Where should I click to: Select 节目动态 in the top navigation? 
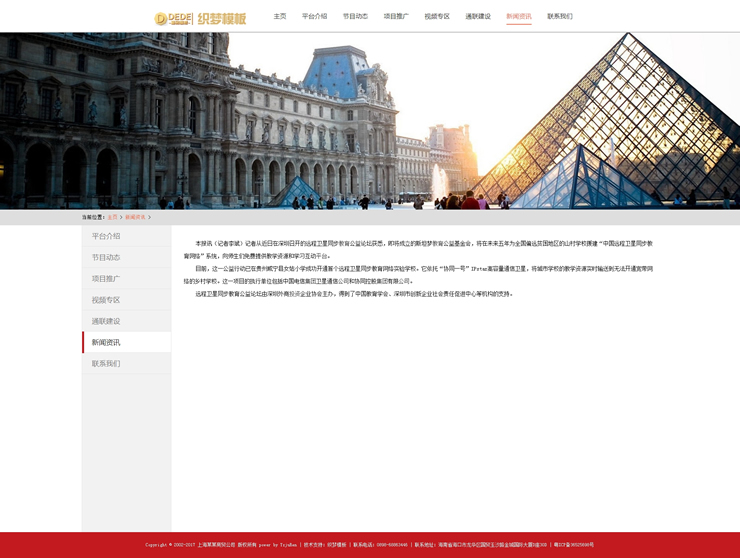[x=355, y=17]
